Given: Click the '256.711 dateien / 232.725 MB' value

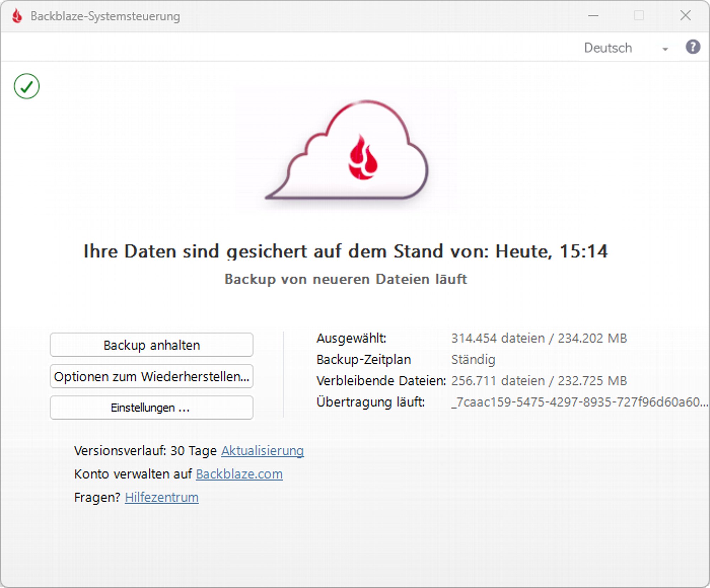Looking at the screenshot, I should coord(539,381).
